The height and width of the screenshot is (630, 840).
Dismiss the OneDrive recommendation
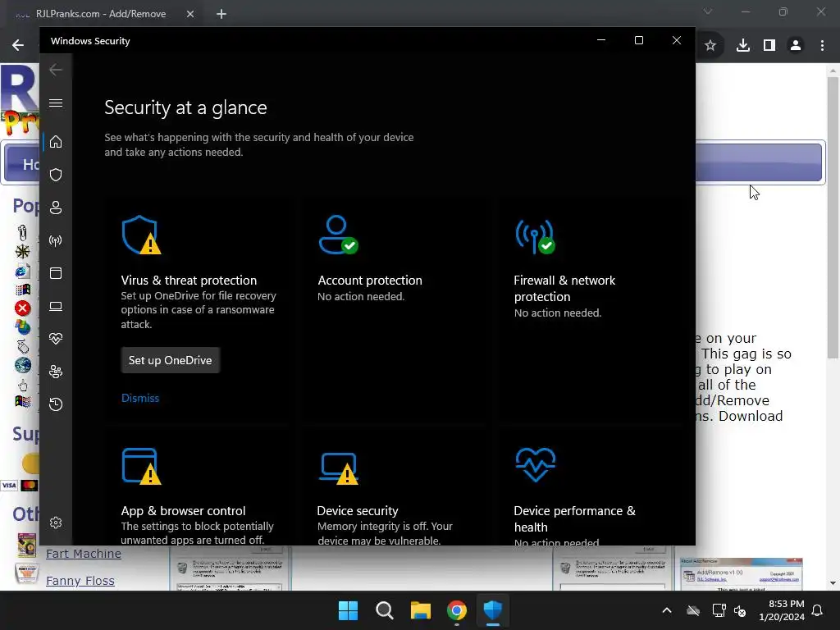[x=140, y=398]
